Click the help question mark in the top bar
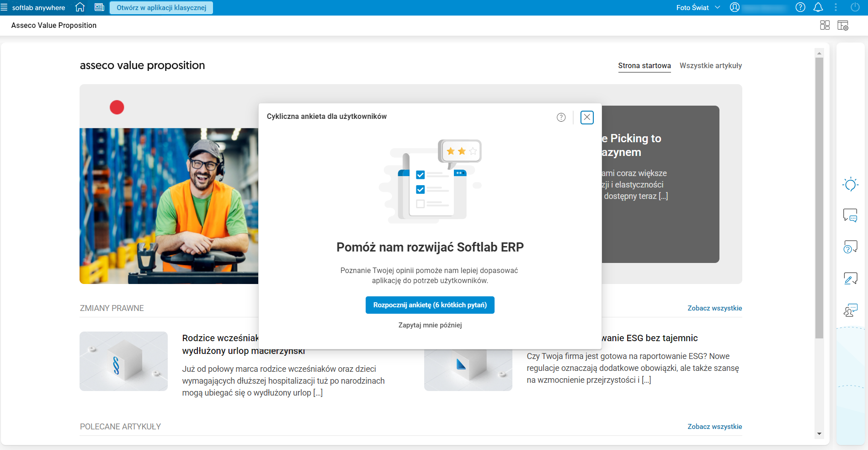 point(800,7)
